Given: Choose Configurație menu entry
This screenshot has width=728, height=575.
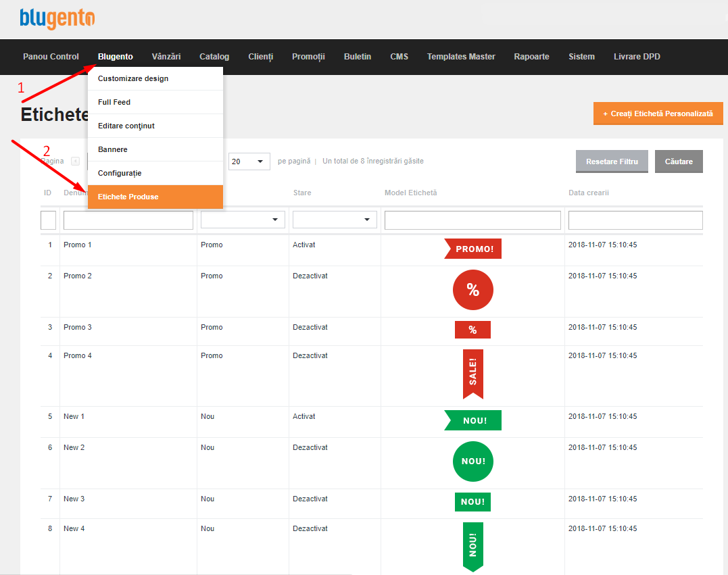Looking at the screenshot, I should 155,173.
